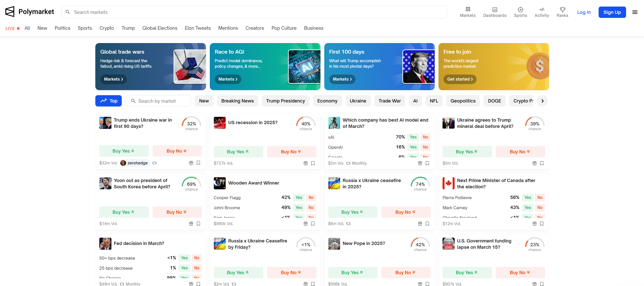This screenshot has width=644, height=286.
Task: Filter by DOGE chip
Action: click(x=494, y=101)
